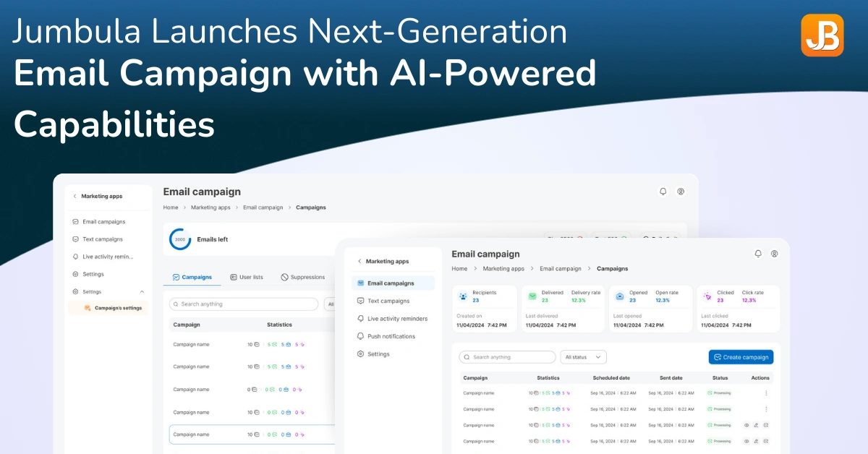Click the back arrow beside Marketing apps in front sidebar

coord(359,261)
